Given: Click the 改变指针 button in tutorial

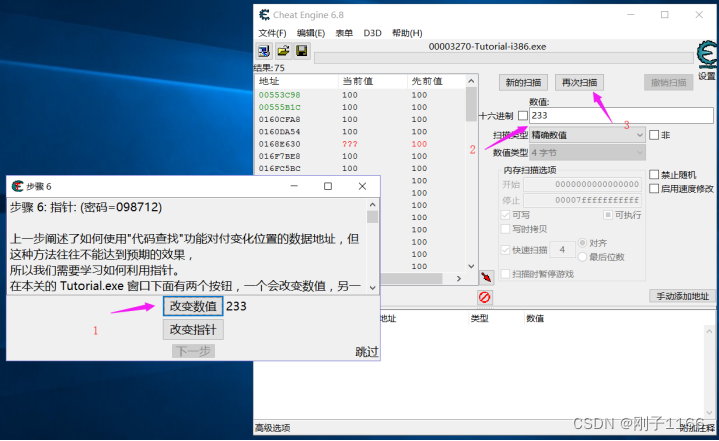Looking at the screenshot, I should [193, 330].
